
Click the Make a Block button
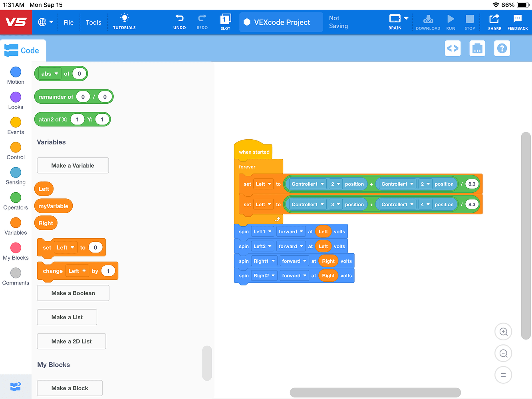[x=69, y=388]
